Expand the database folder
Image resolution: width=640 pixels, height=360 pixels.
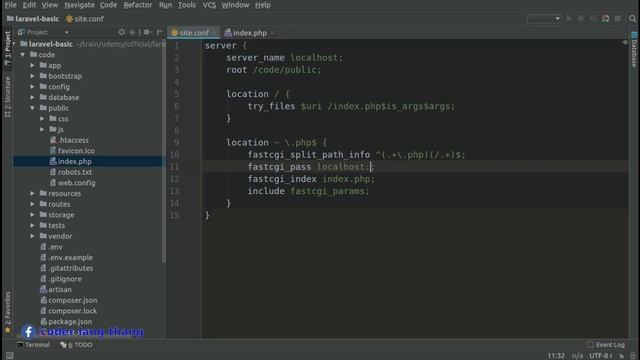pos(32,97)
